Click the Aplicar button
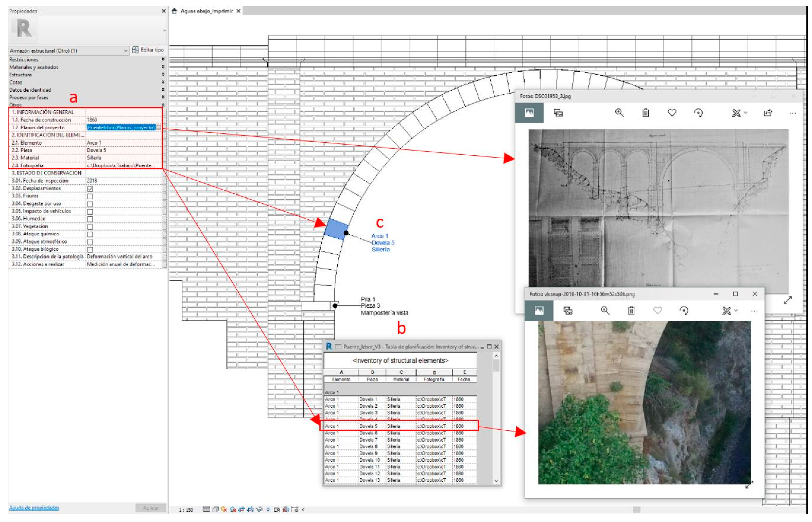 coord(151,508)
